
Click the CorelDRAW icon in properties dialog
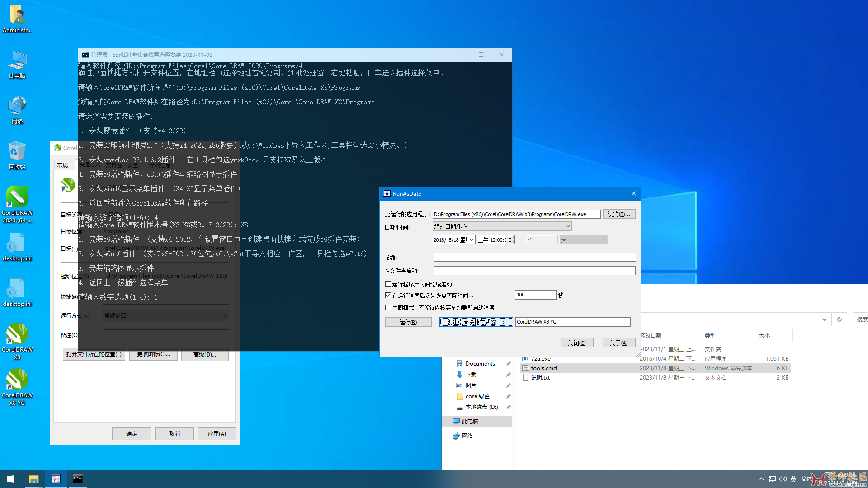coord(68,185)
